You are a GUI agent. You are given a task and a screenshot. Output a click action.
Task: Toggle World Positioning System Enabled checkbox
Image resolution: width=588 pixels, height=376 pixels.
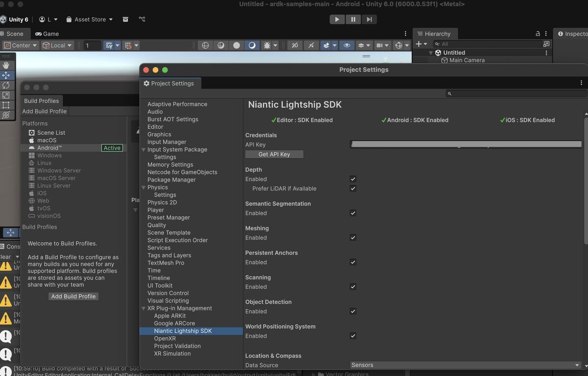point(353,336)
